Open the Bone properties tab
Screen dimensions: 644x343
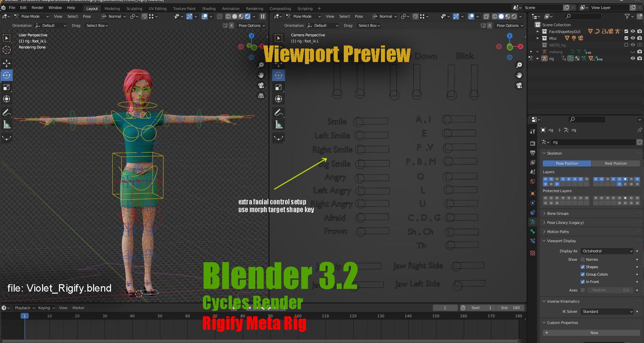533,232
